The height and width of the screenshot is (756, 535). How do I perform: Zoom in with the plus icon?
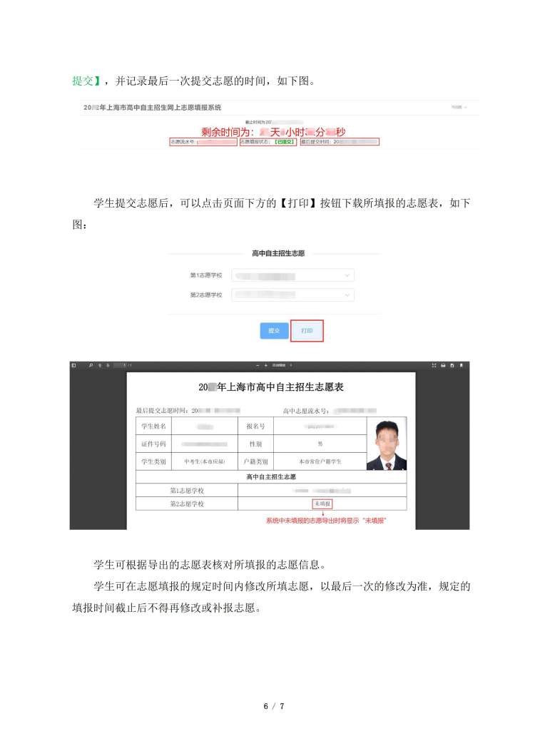coord(266,365)
